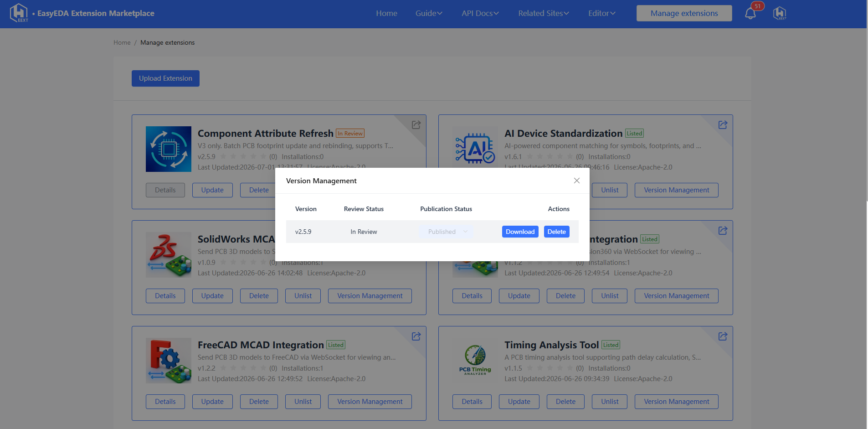Click the EasyEDA logo in the header
Image resolution: width=868 pixels, height=429 pixels.
pyautogui.click(x=19, y=13)
